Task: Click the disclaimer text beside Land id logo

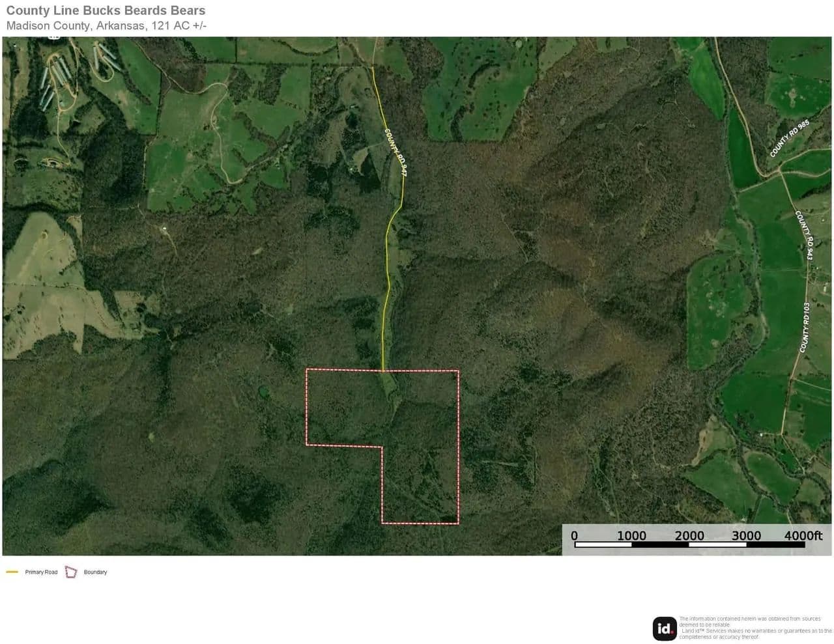Action: click(x=755, y=628)
